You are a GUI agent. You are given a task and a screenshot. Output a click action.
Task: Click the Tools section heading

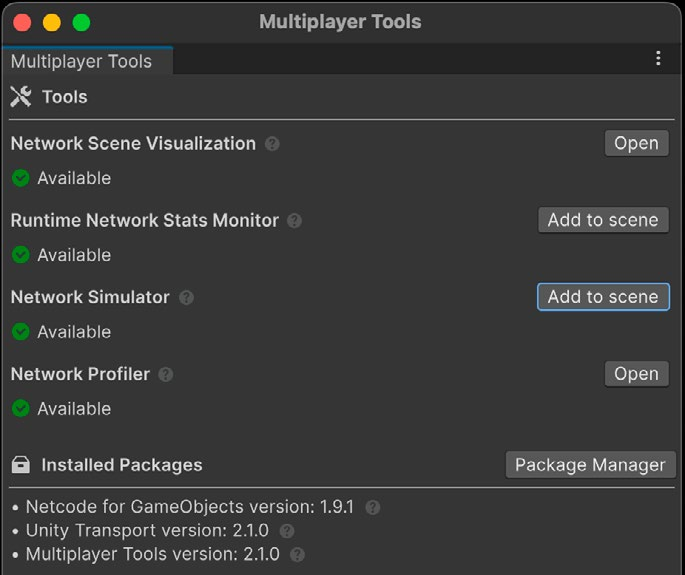coord(65,97)
